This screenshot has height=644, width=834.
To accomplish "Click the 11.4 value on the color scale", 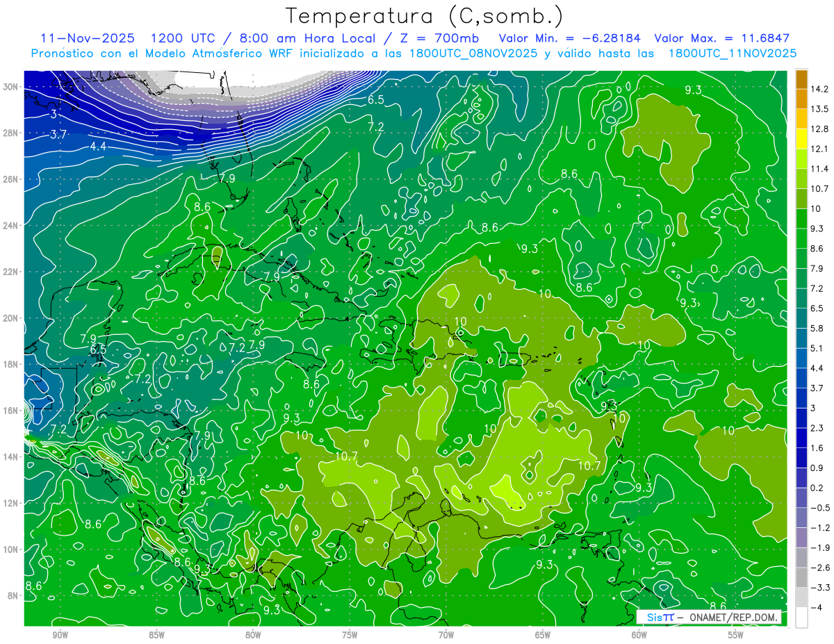I will [819, 169].
